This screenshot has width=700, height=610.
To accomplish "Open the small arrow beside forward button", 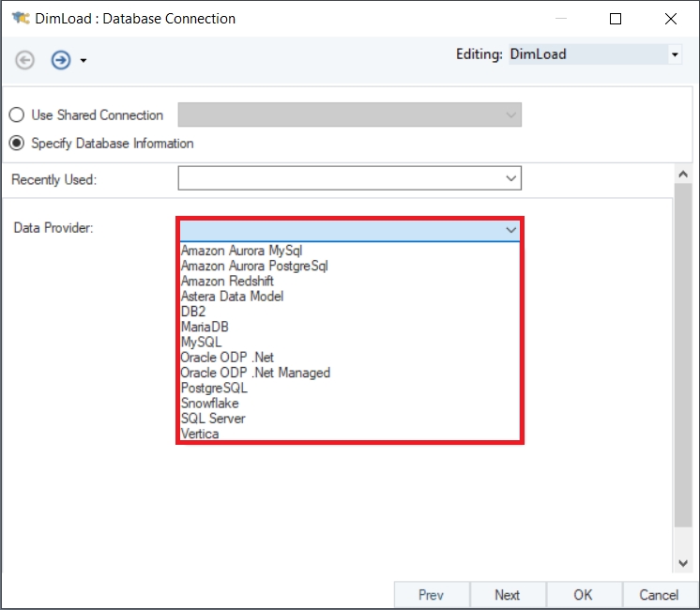I will click(x=83, y=60).
